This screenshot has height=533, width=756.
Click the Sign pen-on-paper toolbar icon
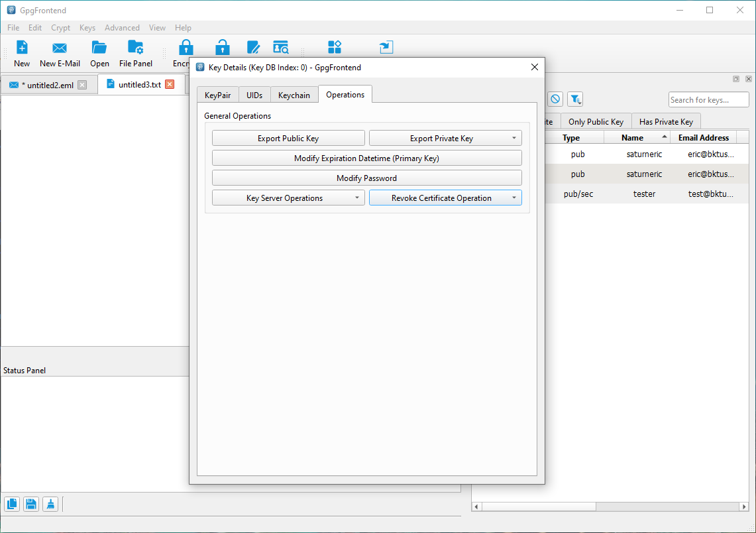[253, 47]
